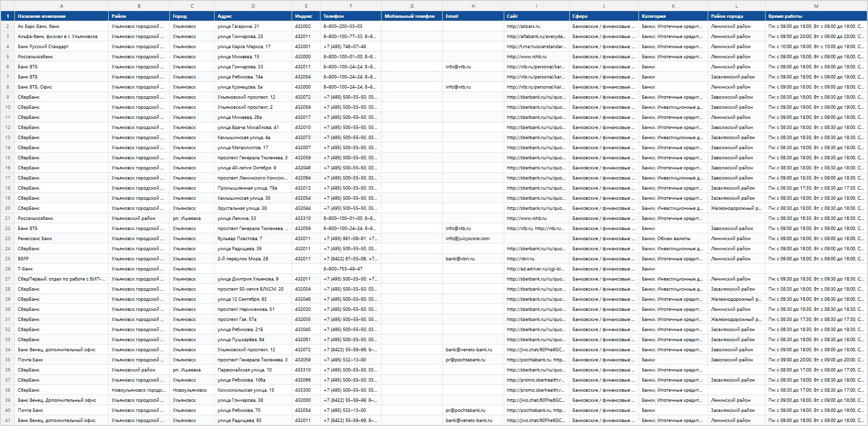Select address 'улица 40-летия Октября, 9'

point(253,168)
